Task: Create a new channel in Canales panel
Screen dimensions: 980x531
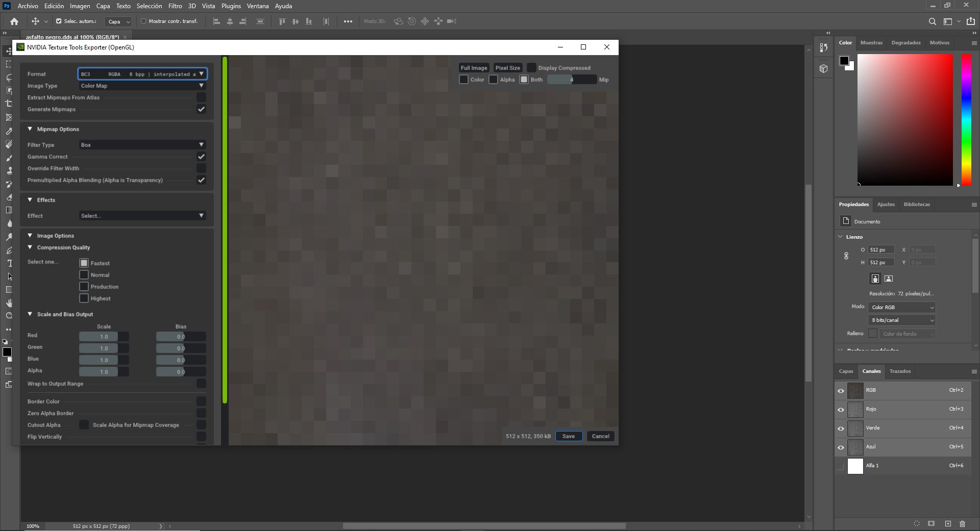Action: point(948,524)
